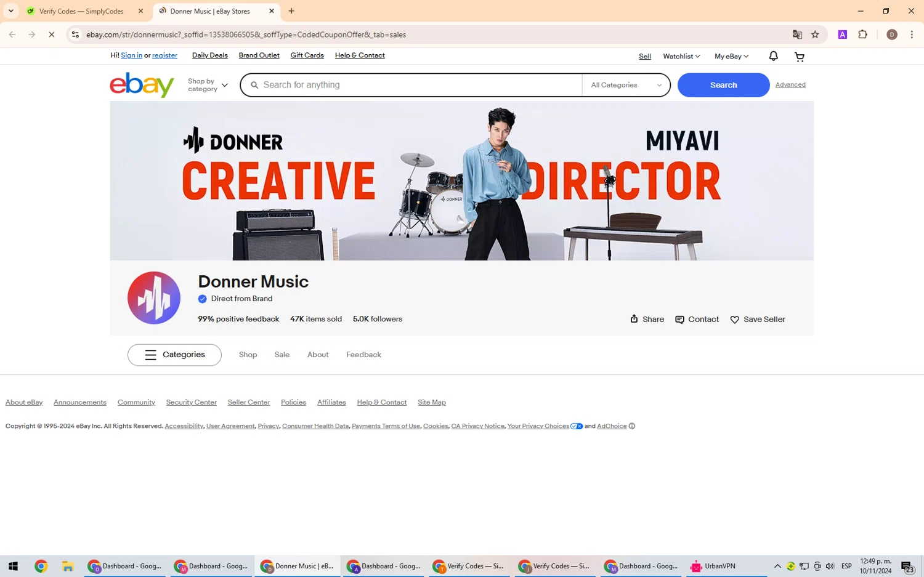Stop page loading with X button
924x577 pixels.
pos(52,34)
